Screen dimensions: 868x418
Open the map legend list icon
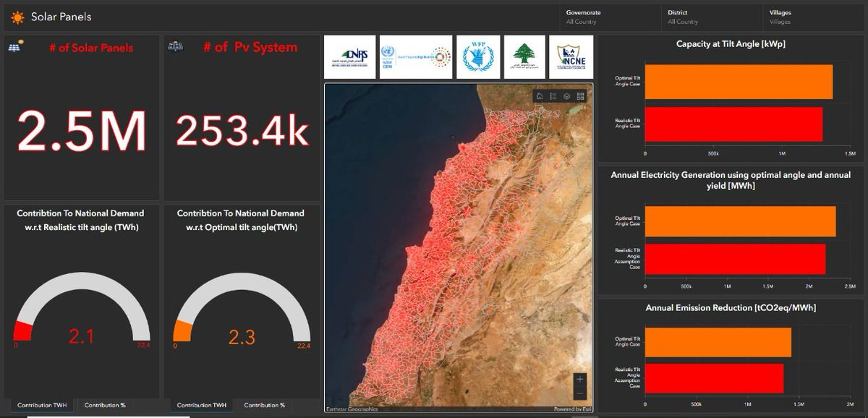click(x=553, y=96)
